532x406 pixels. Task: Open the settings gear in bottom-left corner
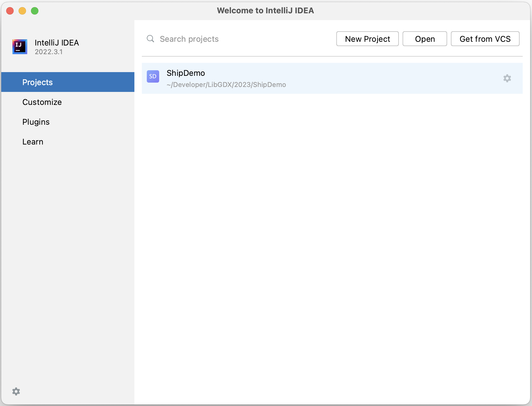[x=16, y=391]
